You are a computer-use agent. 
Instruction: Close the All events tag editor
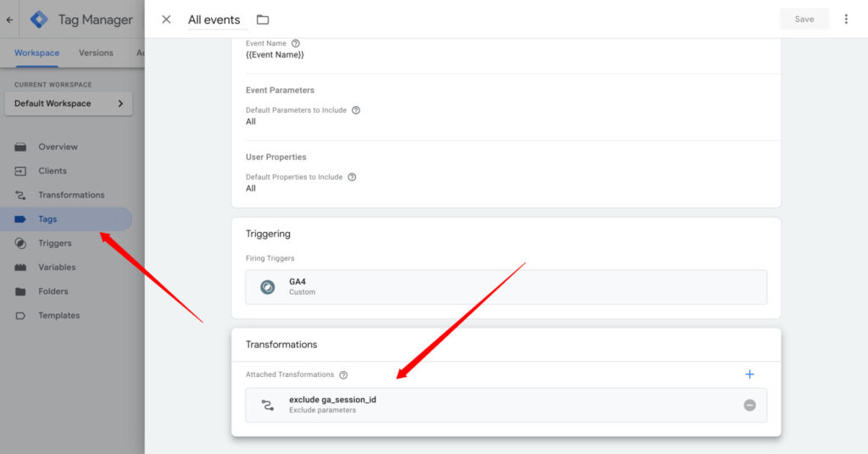point(166,19)
